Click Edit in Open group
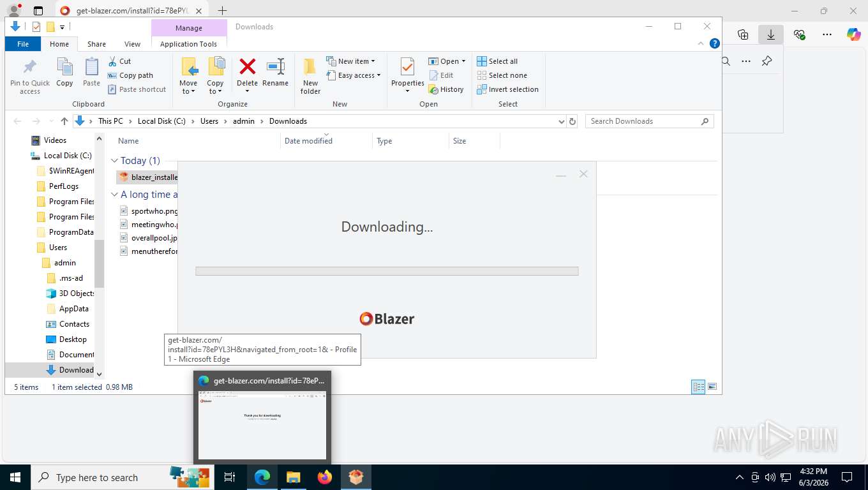 (x=441, y=75)
